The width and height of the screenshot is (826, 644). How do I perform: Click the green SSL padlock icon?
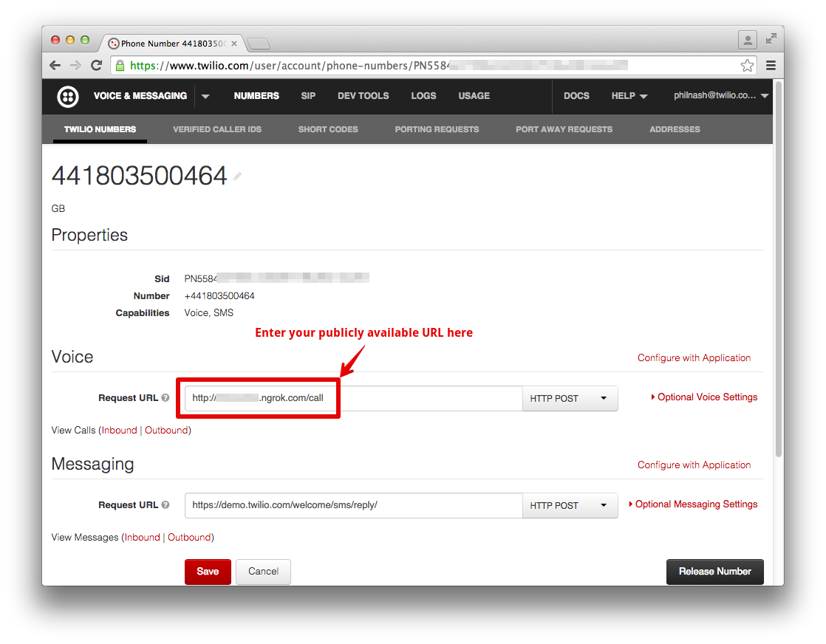point(120,65)
